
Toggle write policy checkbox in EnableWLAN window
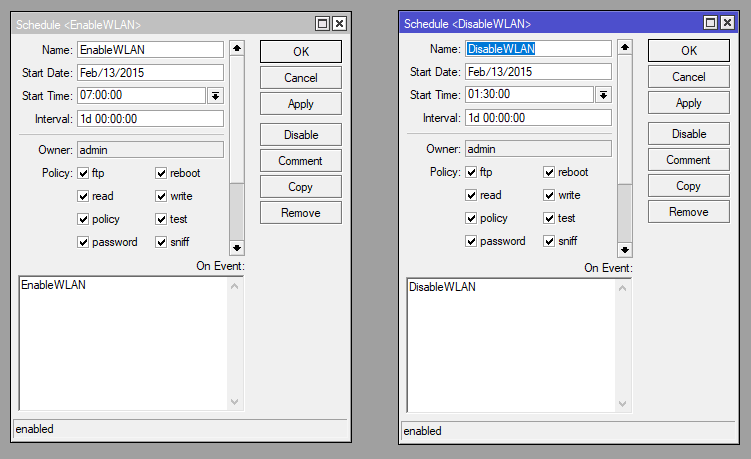[x=161, y=196]
